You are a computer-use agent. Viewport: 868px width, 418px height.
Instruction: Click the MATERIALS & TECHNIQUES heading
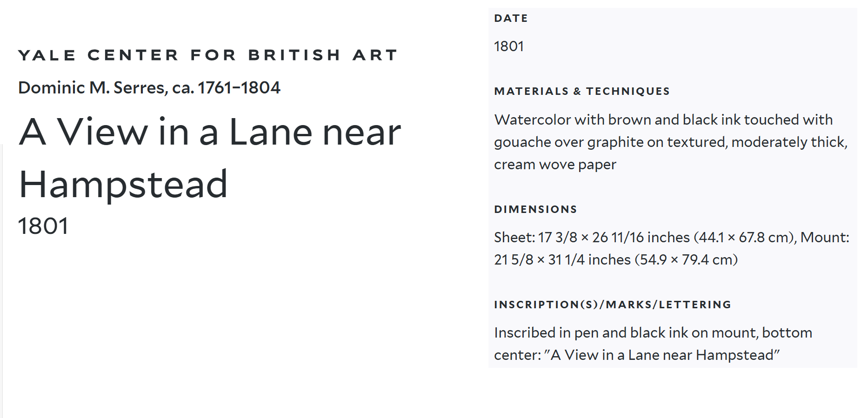pos(582,91)
